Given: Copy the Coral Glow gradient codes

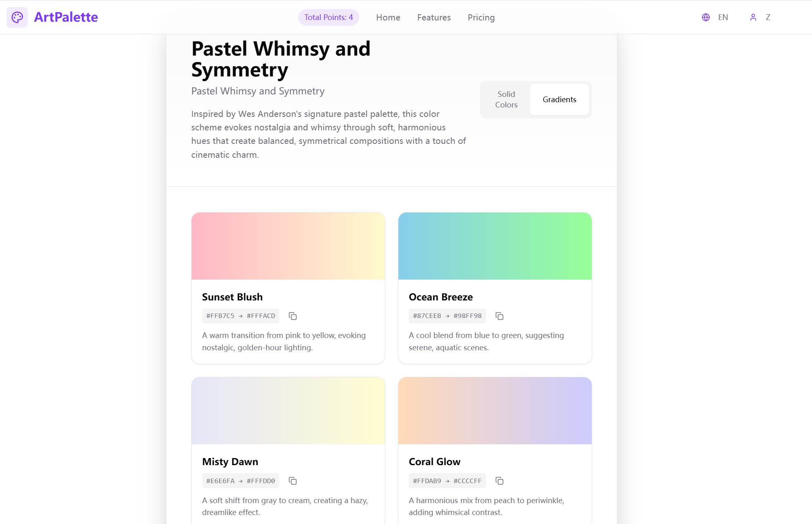Looking at the screenshot, I should pos(499,481).
